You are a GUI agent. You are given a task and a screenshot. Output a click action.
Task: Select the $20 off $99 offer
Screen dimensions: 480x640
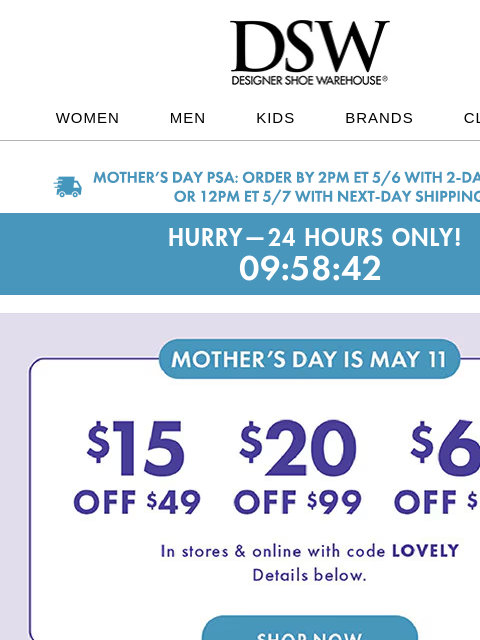tap(298, 467)
